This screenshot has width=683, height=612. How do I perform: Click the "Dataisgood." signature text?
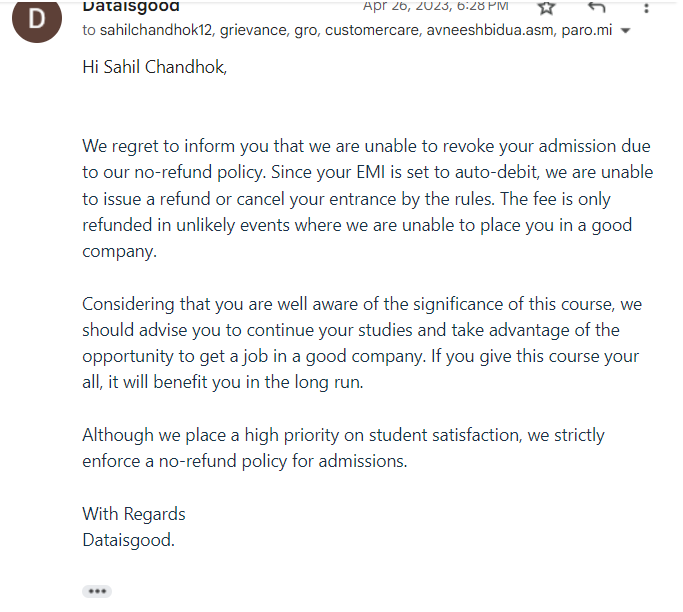(128, 541)
